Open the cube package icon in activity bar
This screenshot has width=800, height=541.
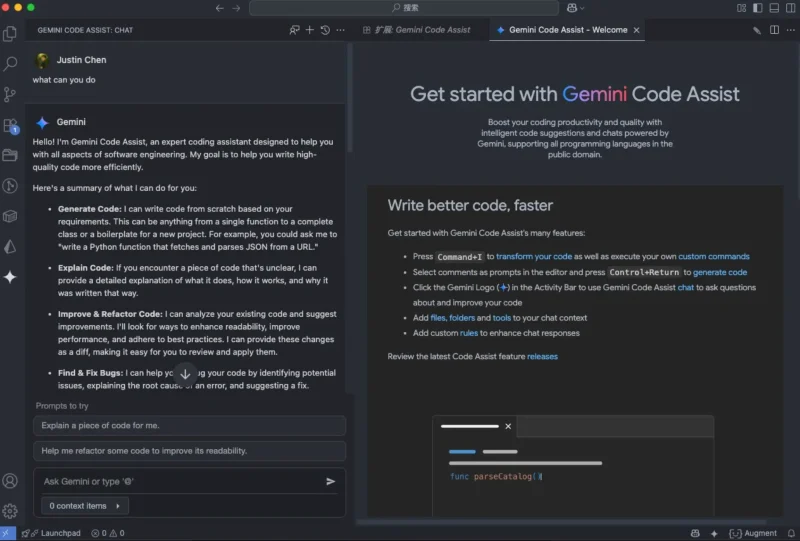(x=10, y=216)
